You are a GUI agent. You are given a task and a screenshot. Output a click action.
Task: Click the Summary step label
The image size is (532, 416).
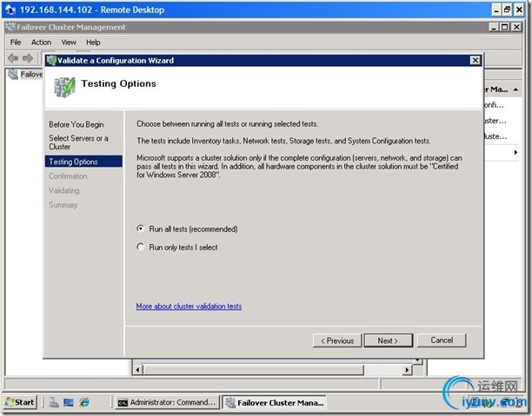(x=63, y=205)
